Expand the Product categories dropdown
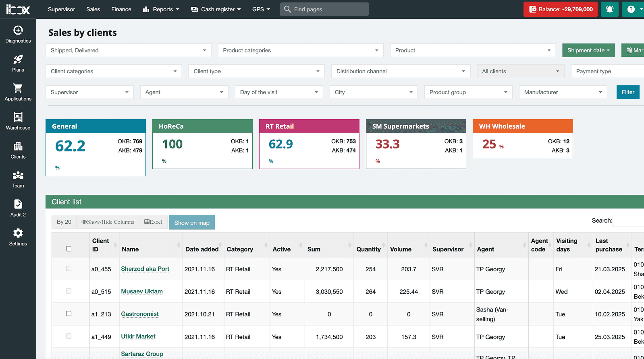The image size is (644, 359). click(x=301, y=50)
